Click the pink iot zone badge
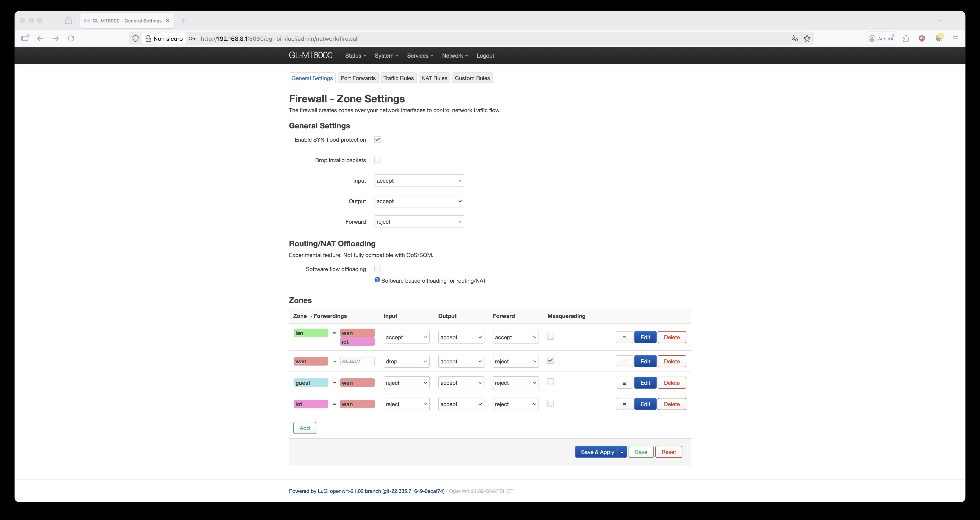 (x=310, y=404)
